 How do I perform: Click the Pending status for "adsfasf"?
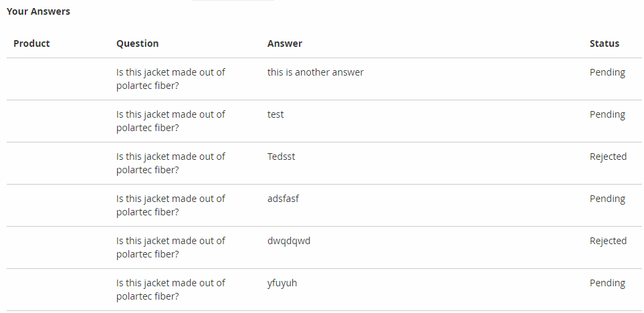tap(607, 199)
